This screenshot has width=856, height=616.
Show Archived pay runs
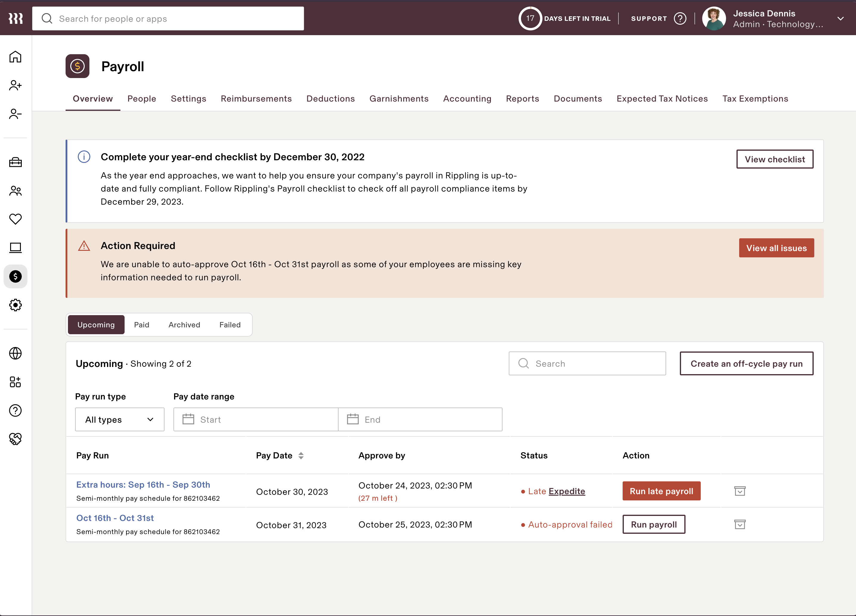point(184,325)
